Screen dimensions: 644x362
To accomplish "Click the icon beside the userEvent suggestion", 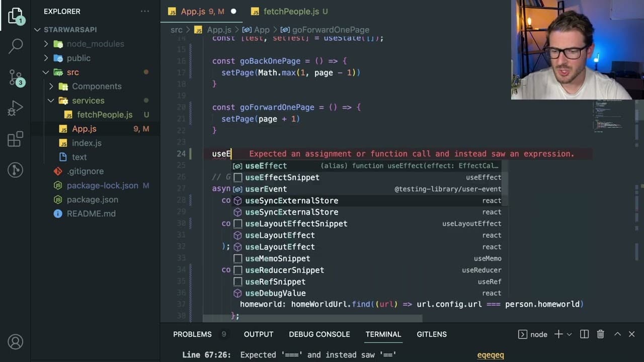I will pyautogui.click(x=237, y=189).
